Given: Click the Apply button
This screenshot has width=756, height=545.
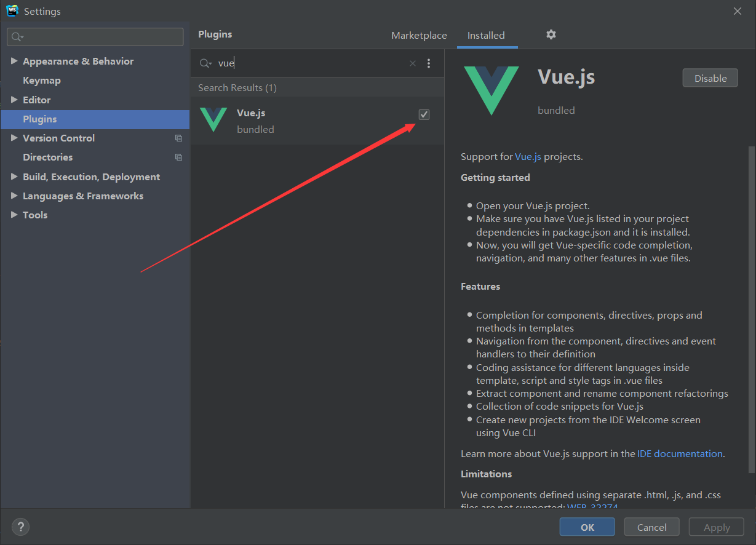Looking at the screenshot, I should (x=717, y=527).
